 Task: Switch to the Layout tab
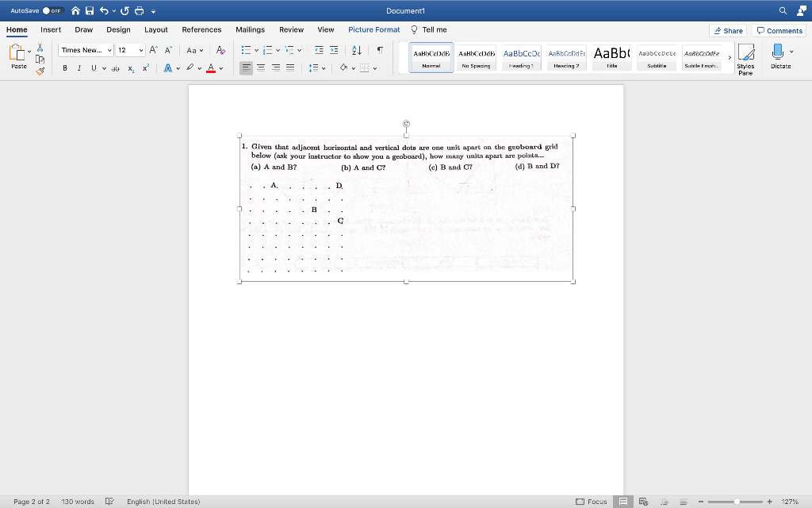coord(156,29)
